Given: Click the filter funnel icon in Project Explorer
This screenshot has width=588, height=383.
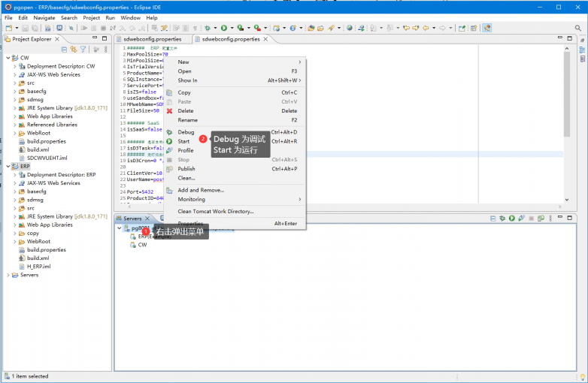Looking at the screenshot, I should (83, 50).
